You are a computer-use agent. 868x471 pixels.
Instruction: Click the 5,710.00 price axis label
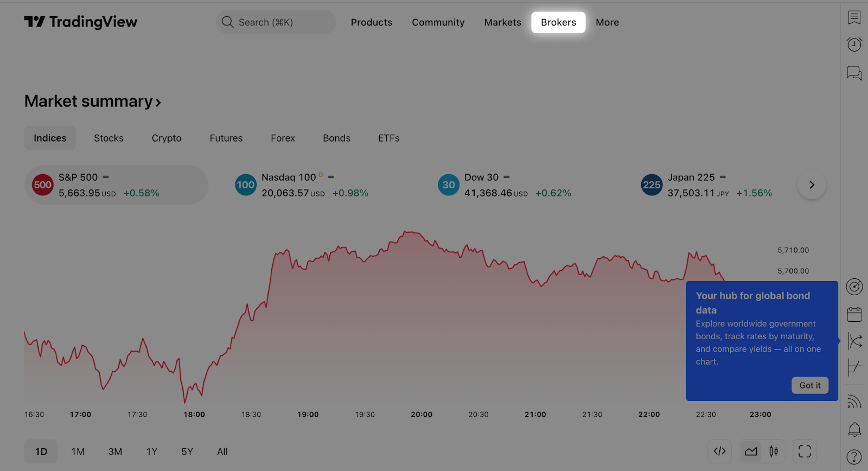pos(793,250)
